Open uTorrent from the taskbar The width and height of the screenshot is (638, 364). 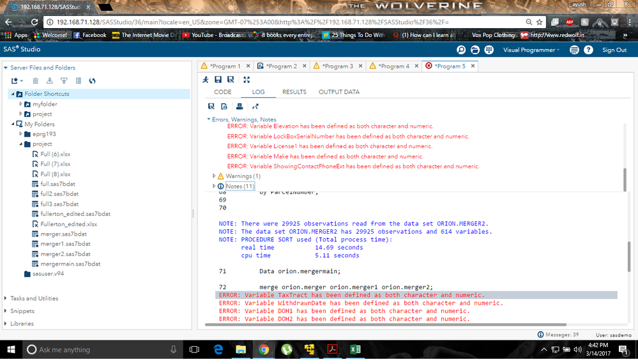287,349
